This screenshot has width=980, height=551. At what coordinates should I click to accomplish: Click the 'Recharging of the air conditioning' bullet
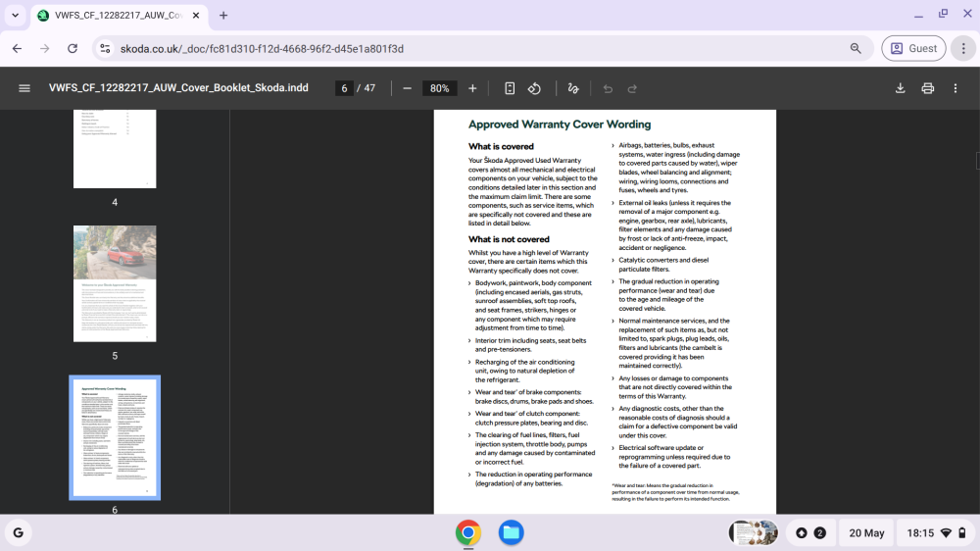point(524,371)
